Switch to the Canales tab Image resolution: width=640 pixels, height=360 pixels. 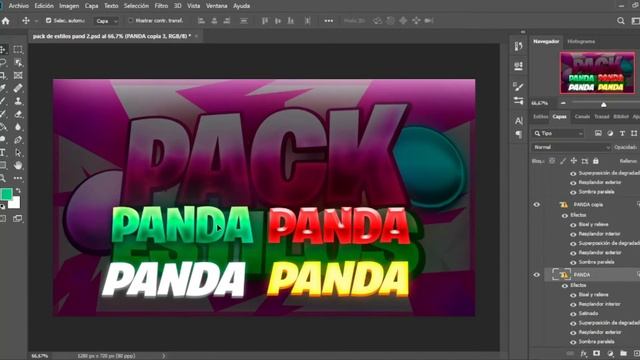(x=582, y=117)
